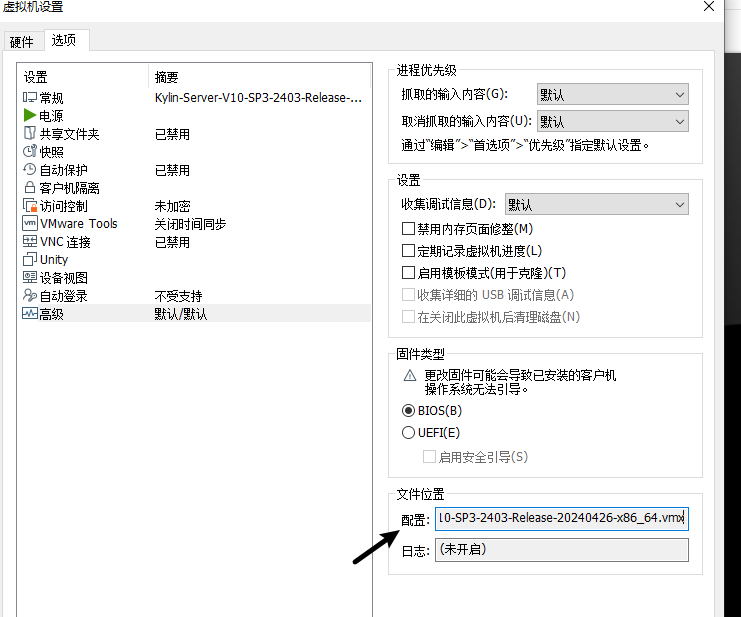Select the 客户机隔离 row label
Viewport: 741px width, 617px height.
pos(69,188)
